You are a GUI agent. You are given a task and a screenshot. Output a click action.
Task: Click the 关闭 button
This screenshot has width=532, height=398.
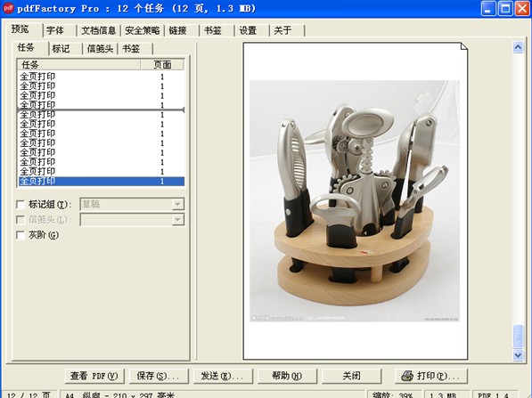(x=351, y=376)
